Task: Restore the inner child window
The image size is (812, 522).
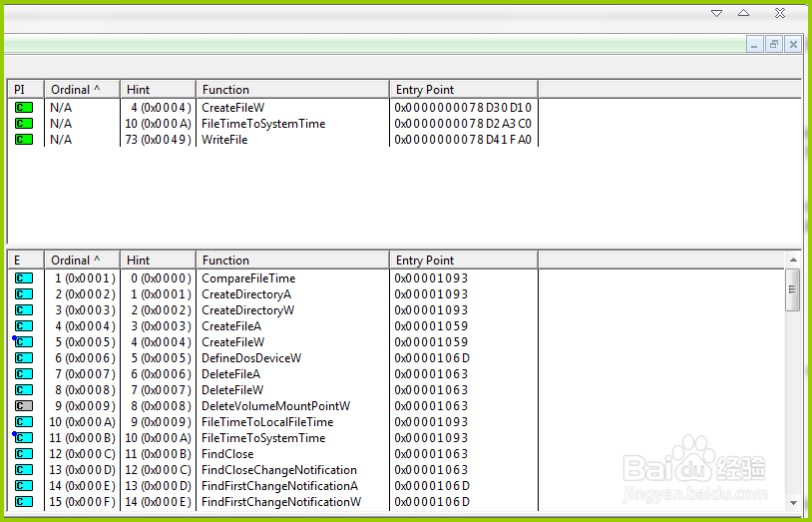Action: point(774,45)
